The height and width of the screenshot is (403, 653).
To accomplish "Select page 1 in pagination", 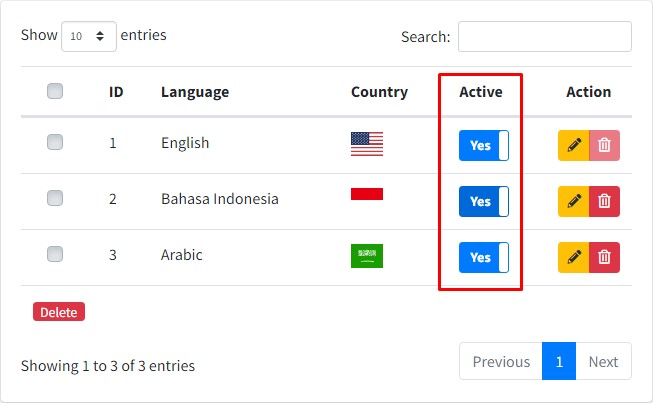I will 559,361.
